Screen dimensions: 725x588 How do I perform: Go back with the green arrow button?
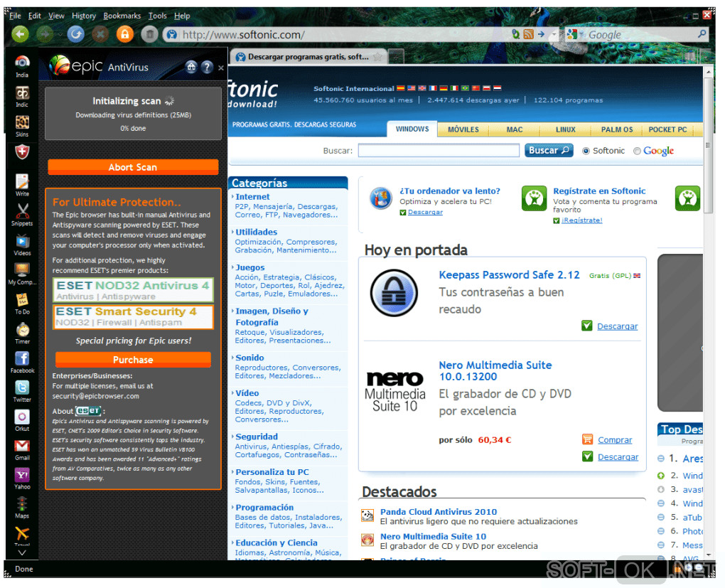click(20, 33)
